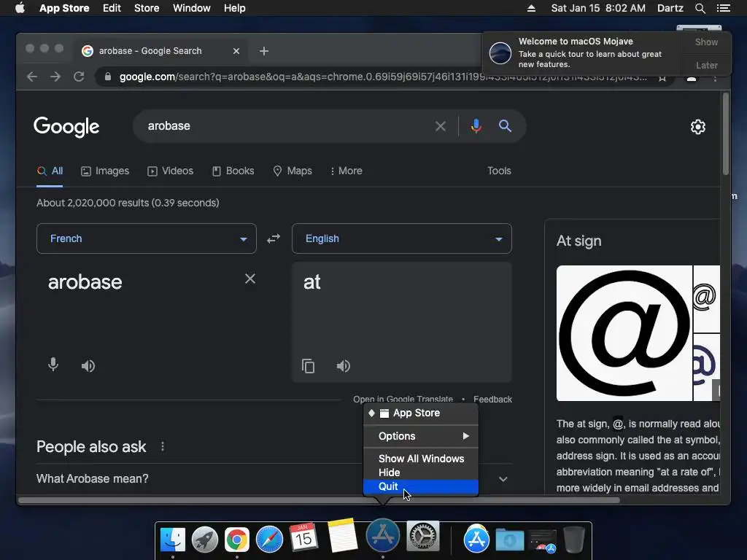The image size is (747, 560).
Task: Click Later on Mojave notification
Action: tap(706, 65)
